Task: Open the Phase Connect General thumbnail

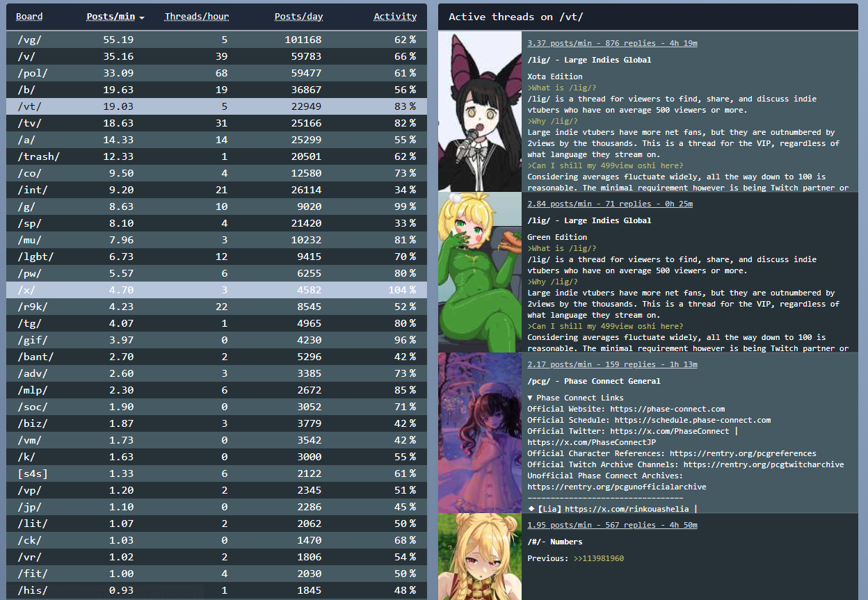Action: [x=479, y=433]
